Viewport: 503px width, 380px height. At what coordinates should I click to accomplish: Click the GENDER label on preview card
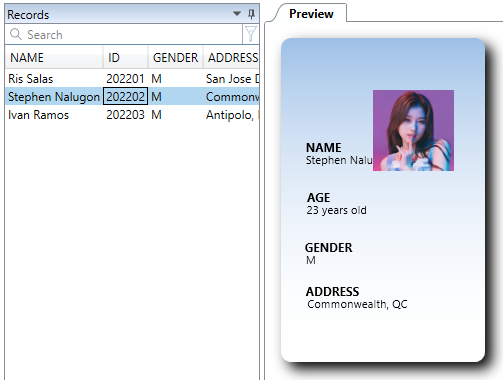pyautogui.click(x=328, y=248)
